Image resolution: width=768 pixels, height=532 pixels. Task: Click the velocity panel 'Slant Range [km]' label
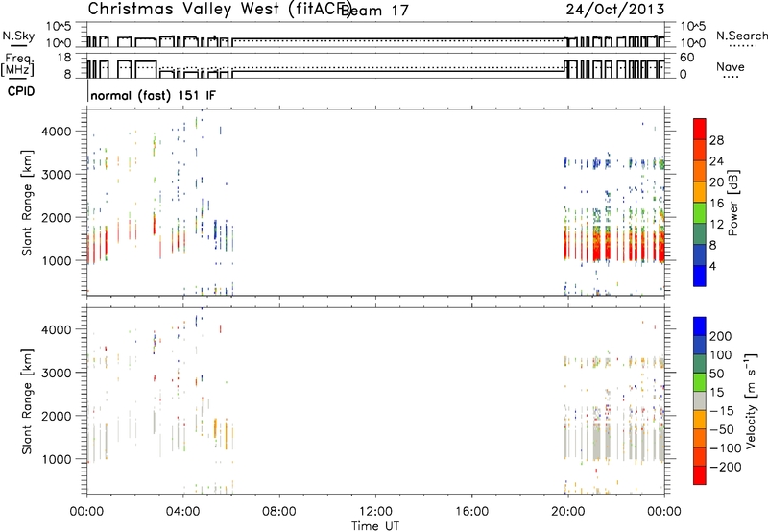[x=27, y=400]
